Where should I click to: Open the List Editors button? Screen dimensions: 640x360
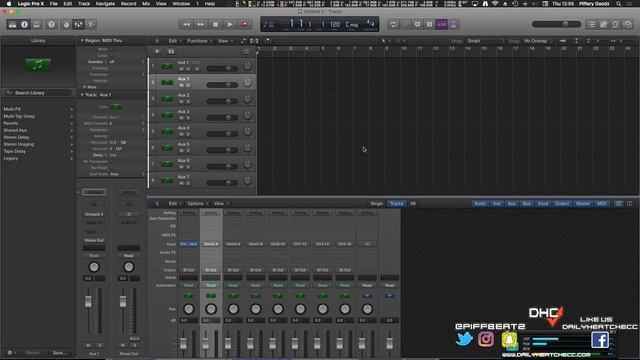[591, 24]
